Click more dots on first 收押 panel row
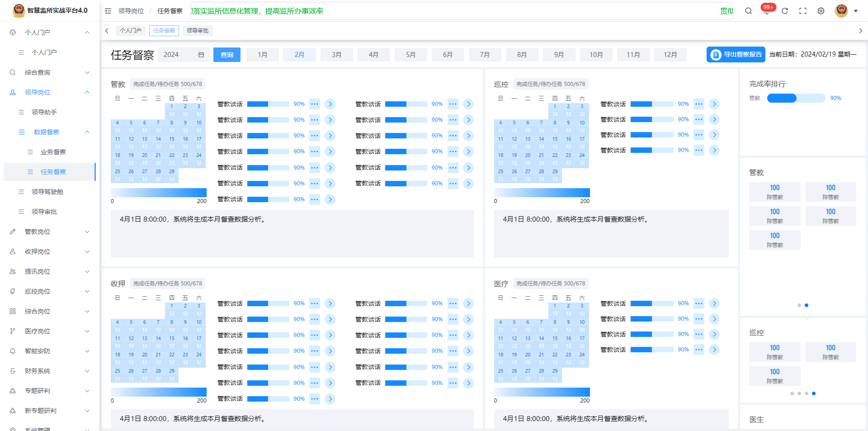 315,303
